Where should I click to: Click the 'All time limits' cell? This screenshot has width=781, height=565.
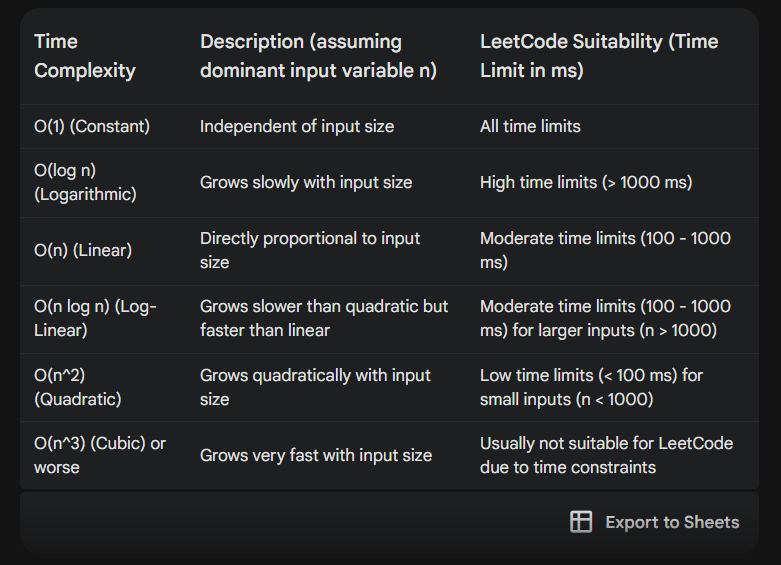click(x=530, y=127)
